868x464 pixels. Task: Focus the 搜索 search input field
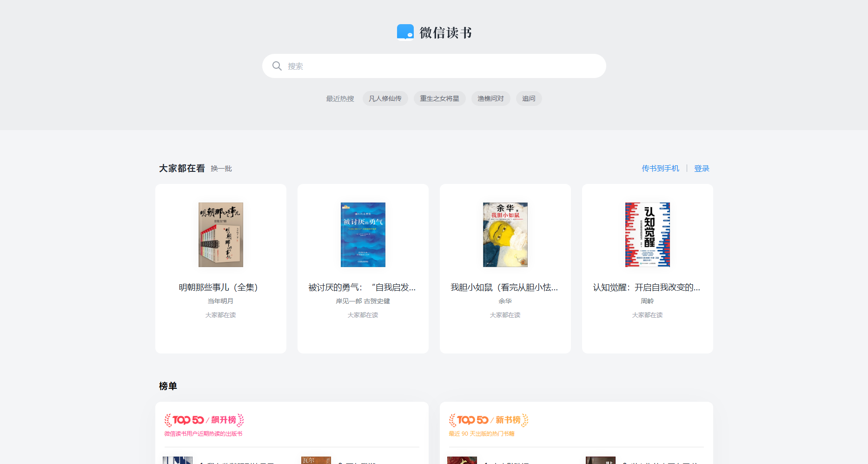tap(434, 66)
